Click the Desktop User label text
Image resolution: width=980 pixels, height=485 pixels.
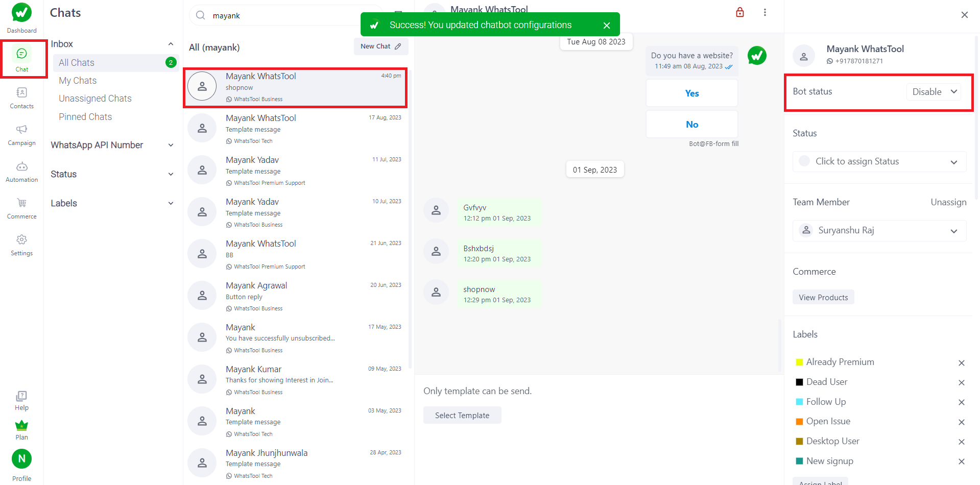click(832, 441)
